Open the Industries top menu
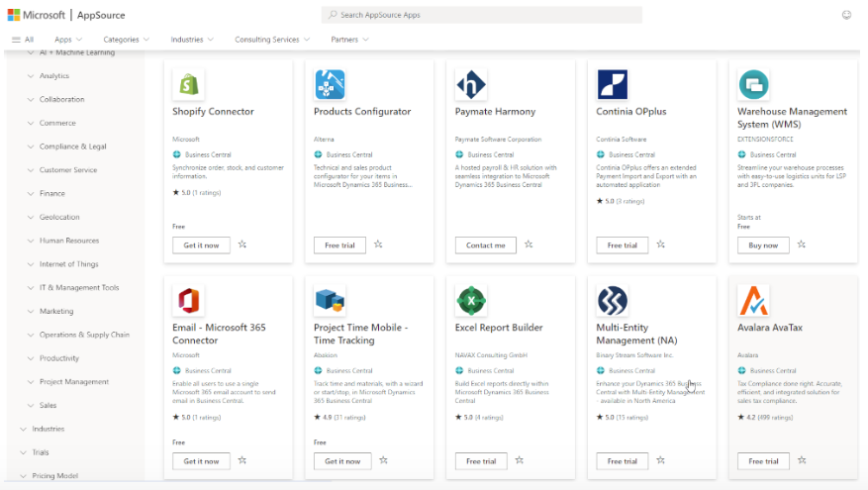The image size is (868, 490). tap(192, 40)
